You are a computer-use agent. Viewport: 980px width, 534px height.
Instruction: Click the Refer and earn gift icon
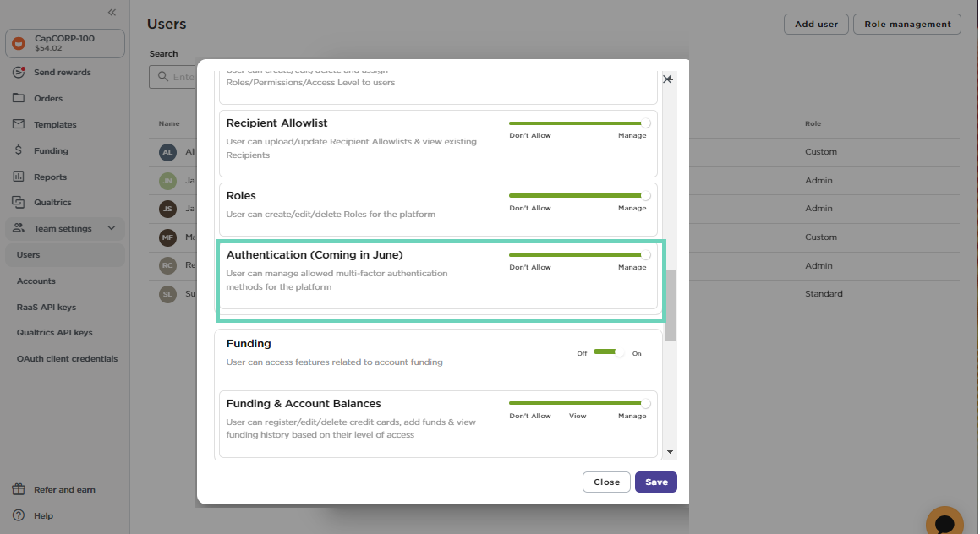pyautogui.click(x=19, y=489)
